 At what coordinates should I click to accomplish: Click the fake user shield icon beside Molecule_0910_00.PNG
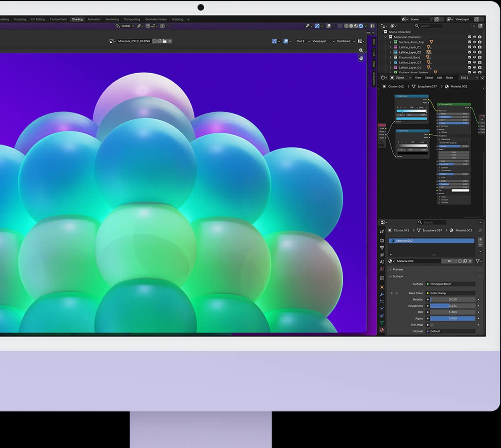point(154,41)
